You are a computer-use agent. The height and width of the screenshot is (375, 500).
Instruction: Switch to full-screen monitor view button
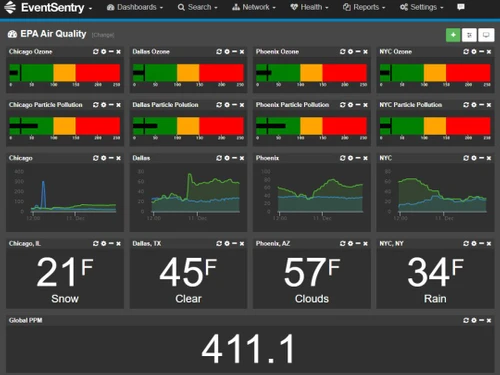pos(486,35)
